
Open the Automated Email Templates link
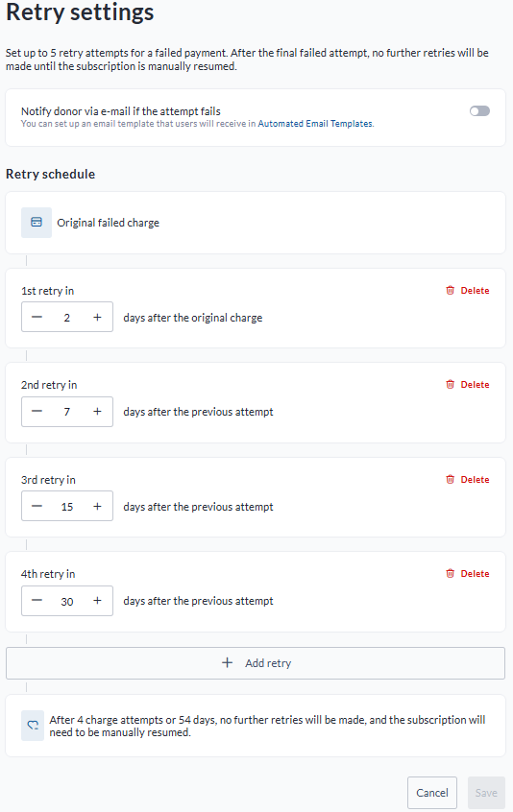(315, 123)
